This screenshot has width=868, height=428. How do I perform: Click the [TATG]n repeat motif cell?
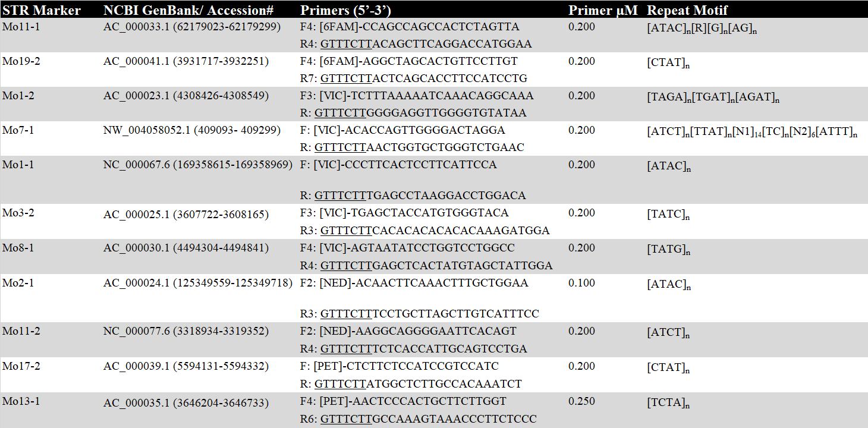pos(668,249)
